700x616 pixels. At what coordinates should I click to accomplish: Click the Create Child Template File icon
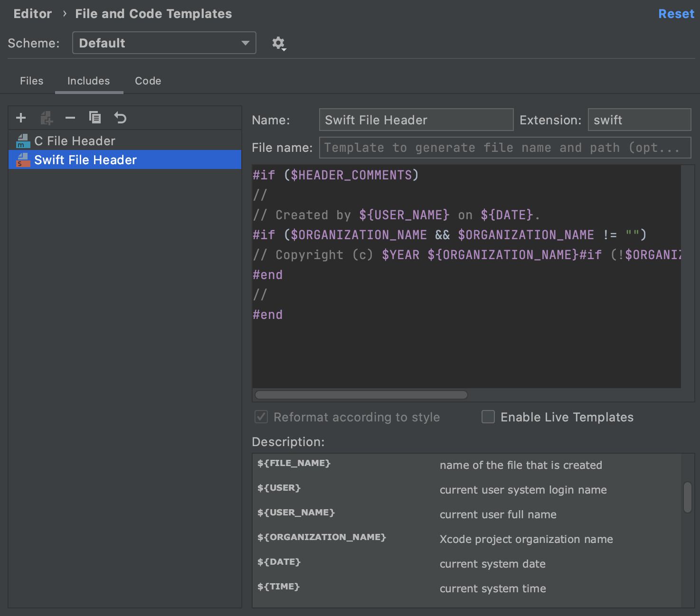[x=47, y=118]
